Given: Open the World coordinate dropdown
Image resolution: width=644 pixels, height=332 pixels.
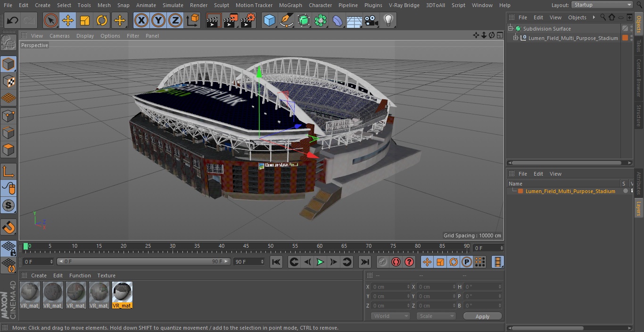Looking at the screenshot, I should tap(390, 316).
